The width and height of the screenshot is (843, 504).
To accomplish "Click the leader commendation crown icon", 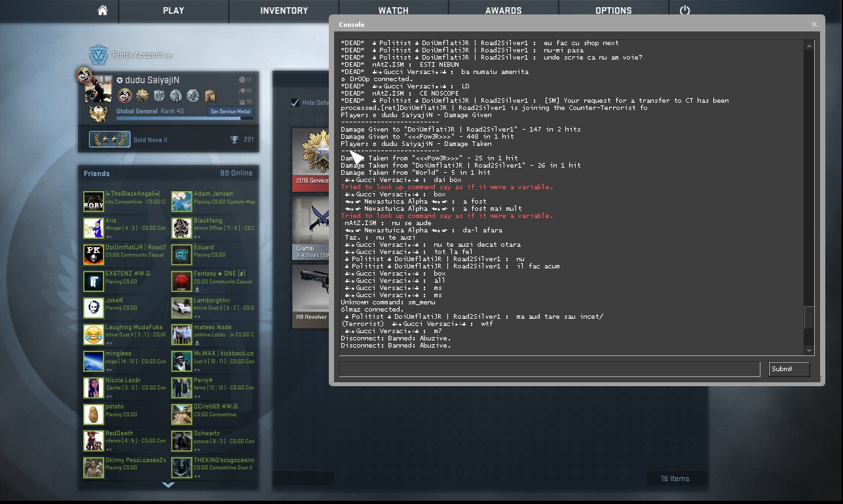I will click(241, 101).
